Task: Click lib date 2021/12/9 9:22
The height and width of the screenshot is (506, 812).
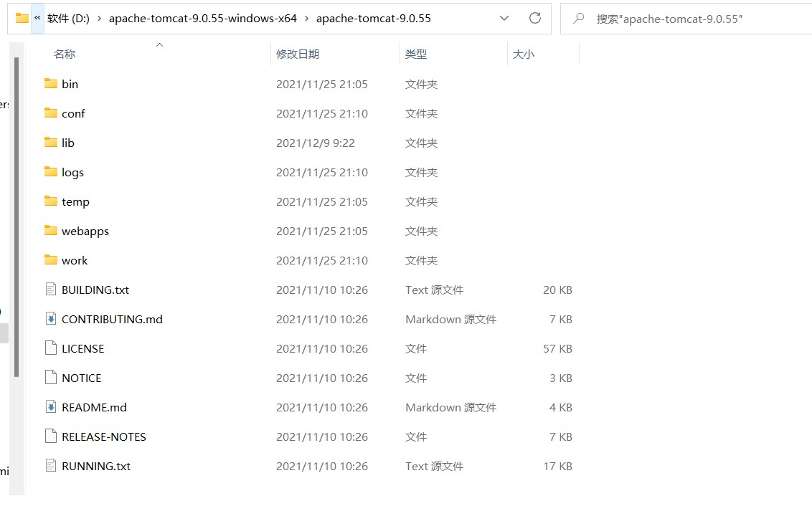Action: click(x=316, y=143)
